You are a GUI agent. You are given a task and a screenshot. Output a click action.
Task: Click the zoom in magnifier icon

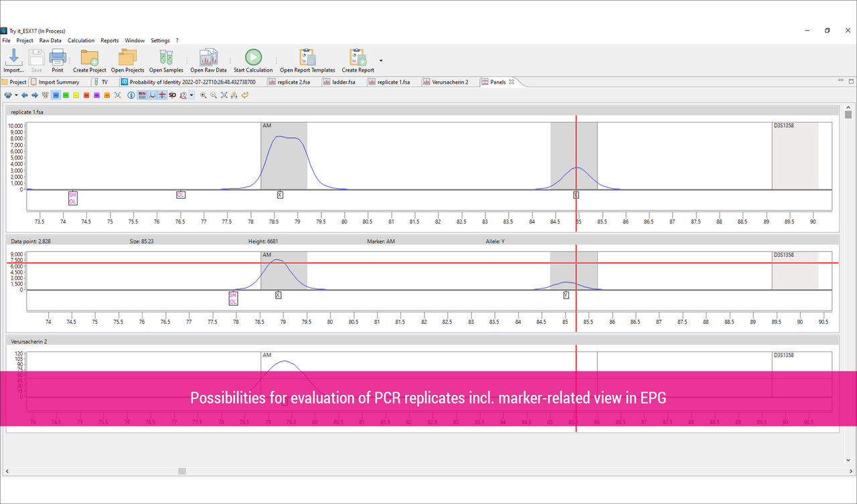point(203,95)
